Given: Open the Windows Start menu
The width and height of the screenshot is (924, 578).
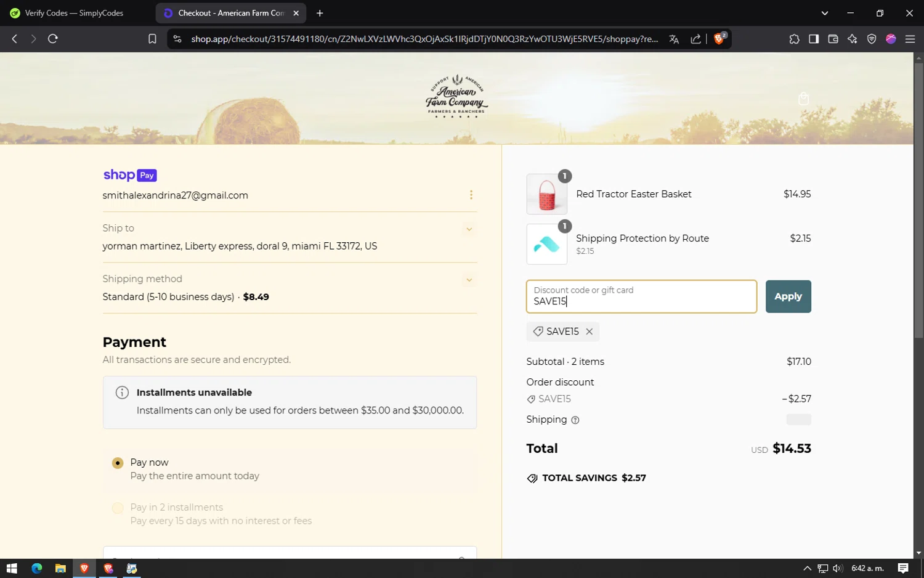Looking at the screenshot, I should click(x=12, y=568).
